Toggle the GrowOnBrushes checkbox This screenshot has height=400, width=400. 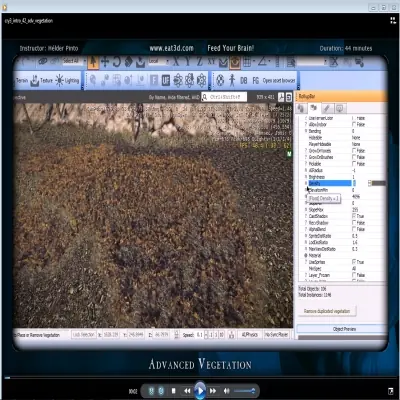point(354,157)
